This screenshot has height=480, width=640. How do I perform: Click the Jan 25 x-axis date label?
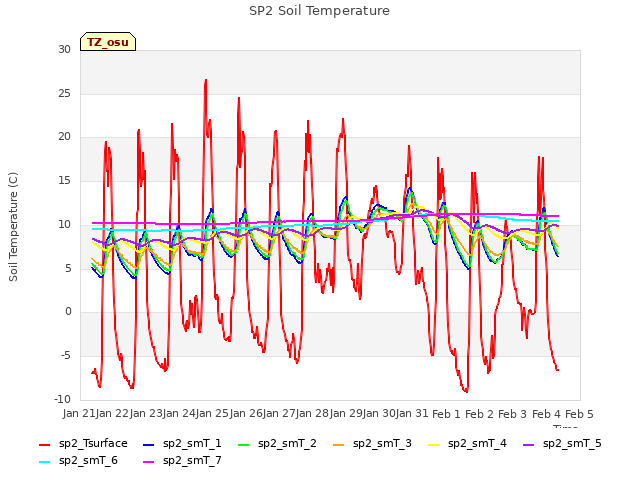click(x=213, y=413)
